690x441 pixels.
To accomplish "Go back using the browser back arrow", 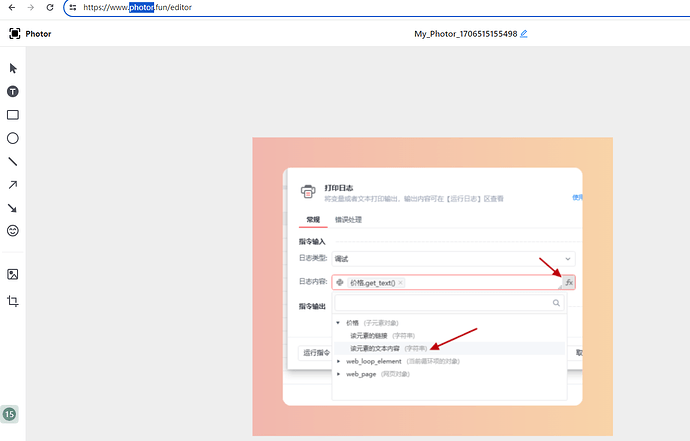I will pyautogui.click(x=10, y=7).
